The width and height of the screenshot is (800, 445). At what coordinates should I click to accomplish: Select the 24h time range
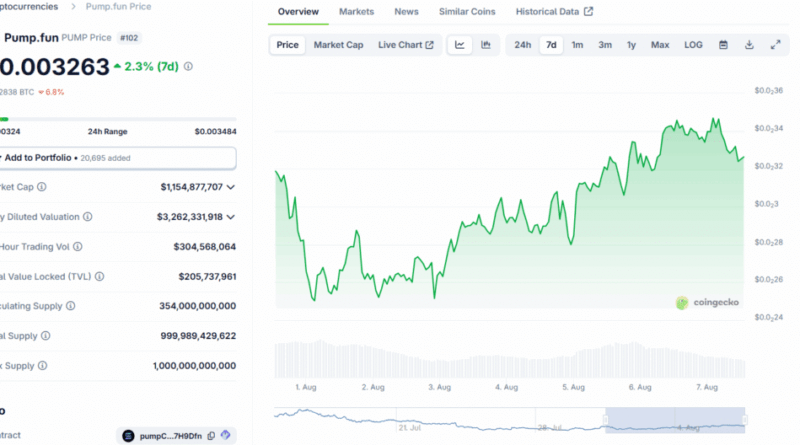click(522, 45)
